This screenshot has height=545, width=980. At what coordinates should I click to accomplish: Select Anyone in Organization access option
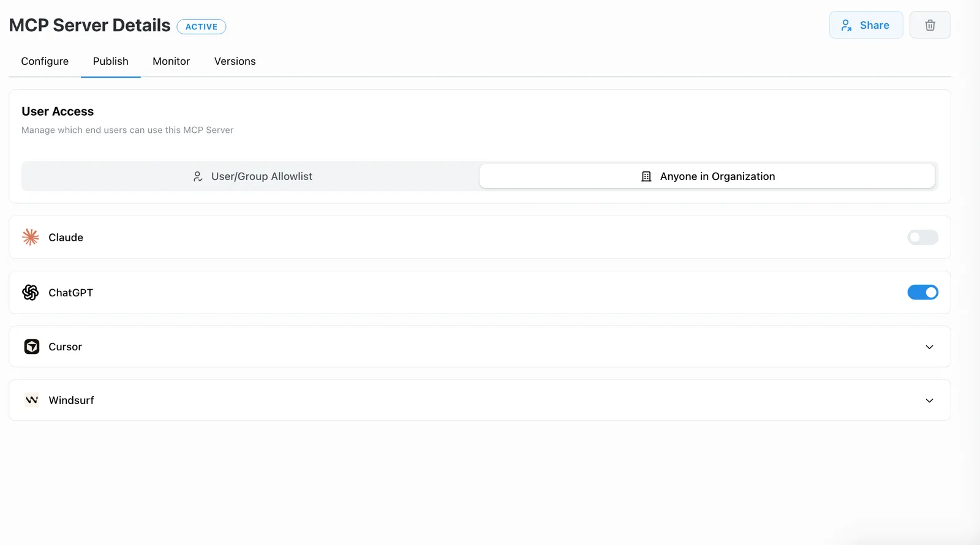coord(707,176)
